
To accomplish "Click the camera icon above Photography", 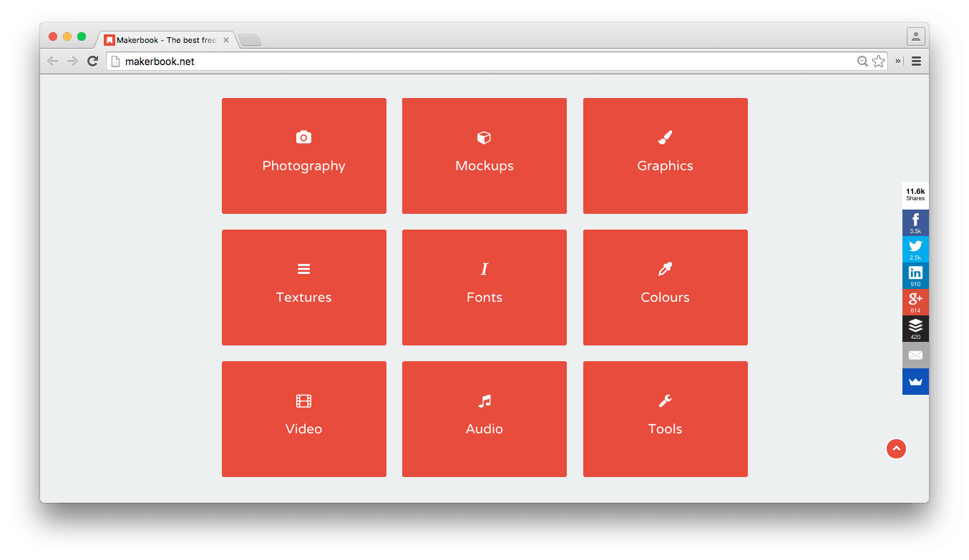I will coord(303,137).
